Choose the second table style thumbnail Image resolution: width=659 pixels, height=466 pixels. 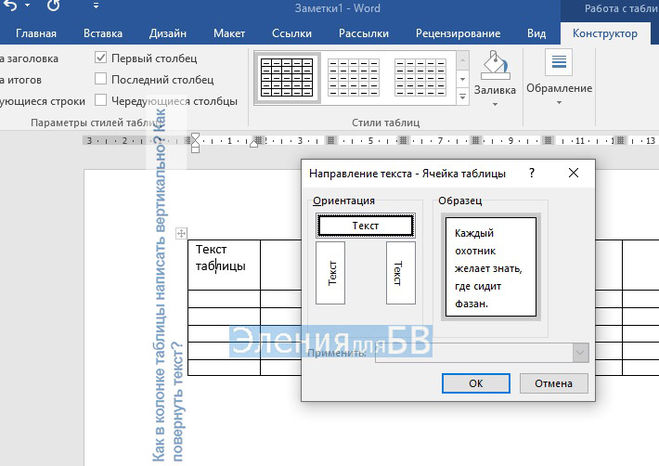coord(353,78)
